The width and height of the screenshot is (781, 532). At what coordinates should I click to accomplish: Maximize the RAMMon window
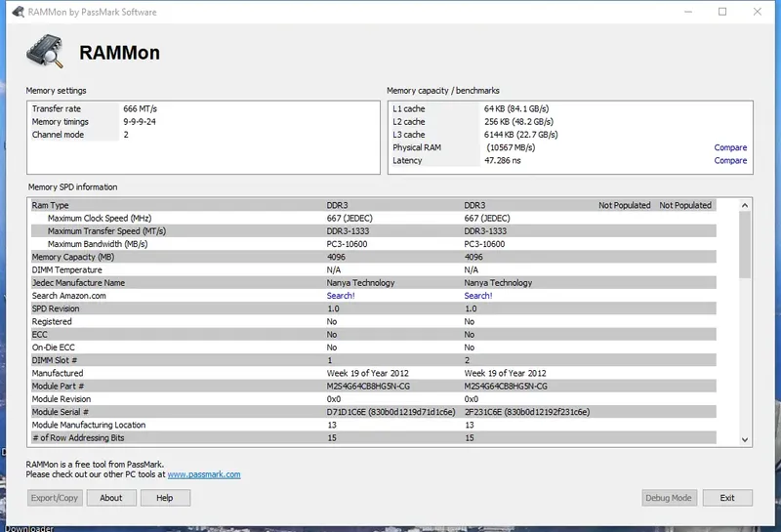pyautogui.click(x=722, y=12)
